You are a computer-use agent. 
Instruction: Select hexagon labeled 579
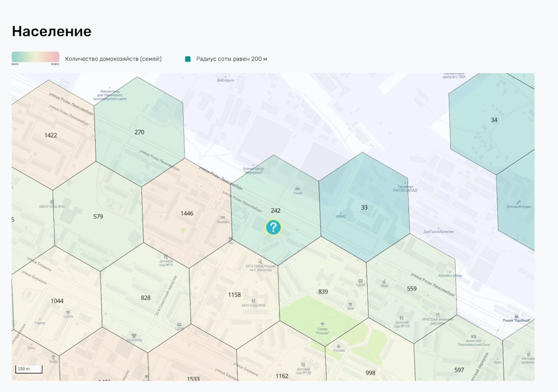pyautogui.click(x=98, y=216)
